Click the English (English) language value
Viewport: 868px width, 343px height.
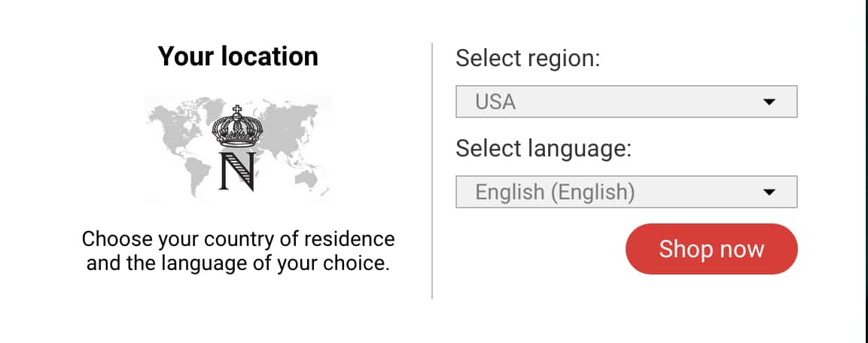coord(555,193)
